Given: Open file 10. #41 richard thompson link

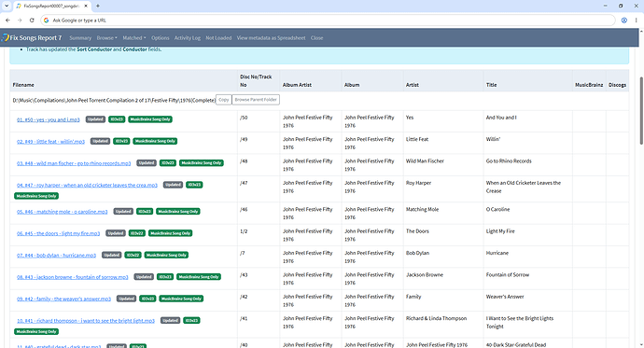Looking at the screenshot, I should click(86, 321).
